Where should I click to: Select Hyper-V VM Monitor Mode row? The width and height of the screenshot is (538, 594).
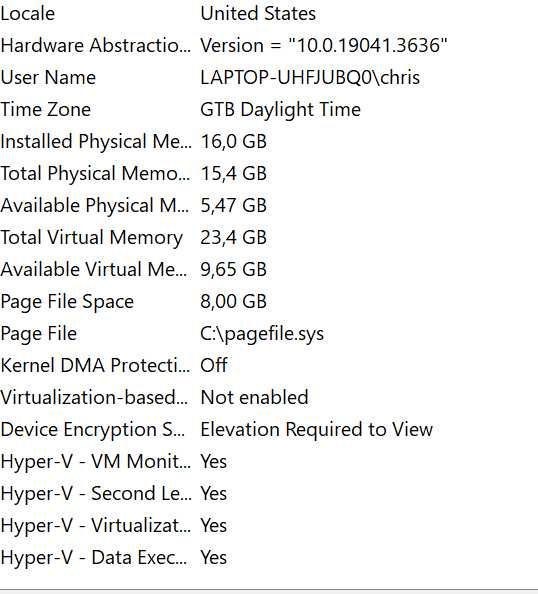269,461
